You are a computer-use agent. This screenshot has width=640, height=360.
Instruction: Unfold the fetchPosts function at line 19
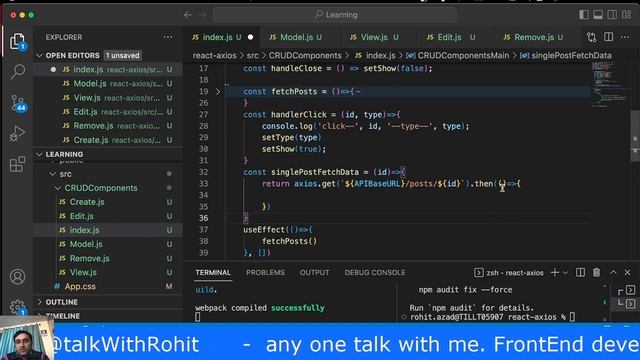218,91
